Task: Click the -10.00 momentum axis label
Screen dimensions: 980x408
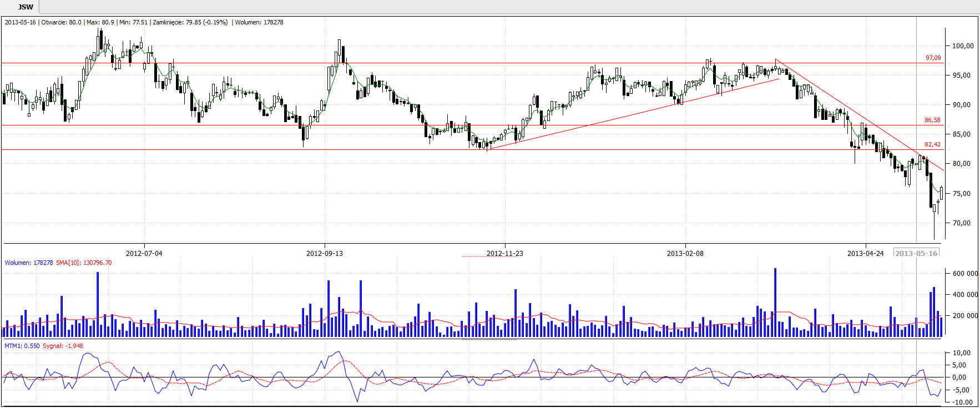Action: [x=963, y=402]
